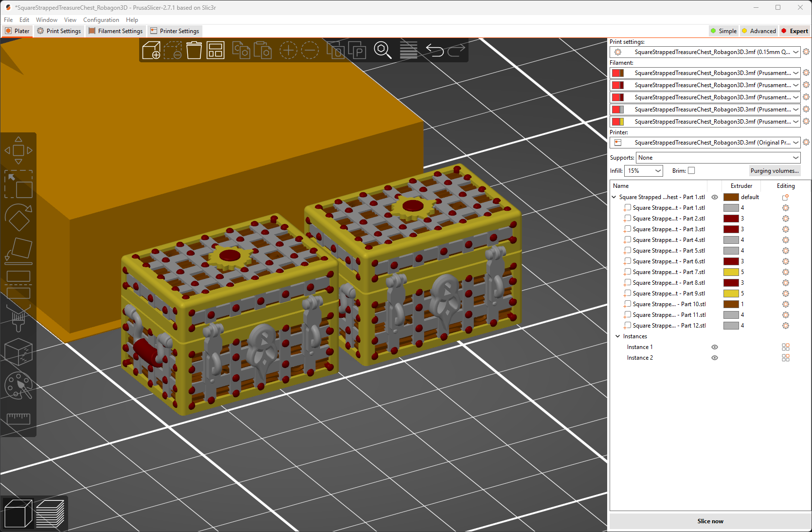Click the Add object toolbar icon

(151, 50)
